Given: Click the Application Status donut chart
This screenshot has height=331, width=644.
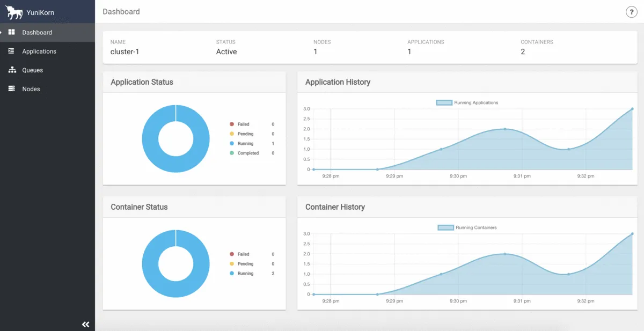Looking at the screenshot, I should 175,138.
